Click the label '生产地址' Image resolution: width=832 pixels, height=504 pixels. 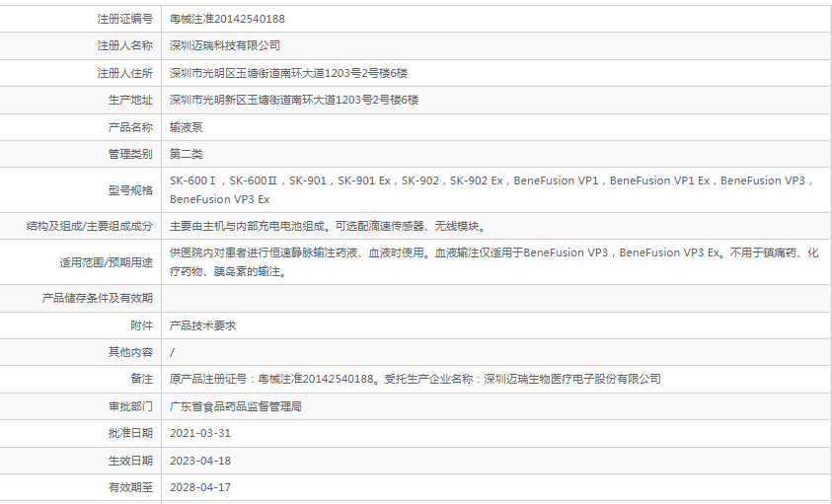[x=130, y=101]
